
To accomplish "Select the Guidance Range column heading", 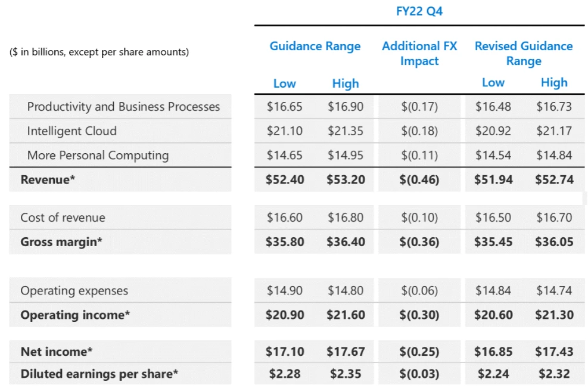I will [x=315, y=46].
